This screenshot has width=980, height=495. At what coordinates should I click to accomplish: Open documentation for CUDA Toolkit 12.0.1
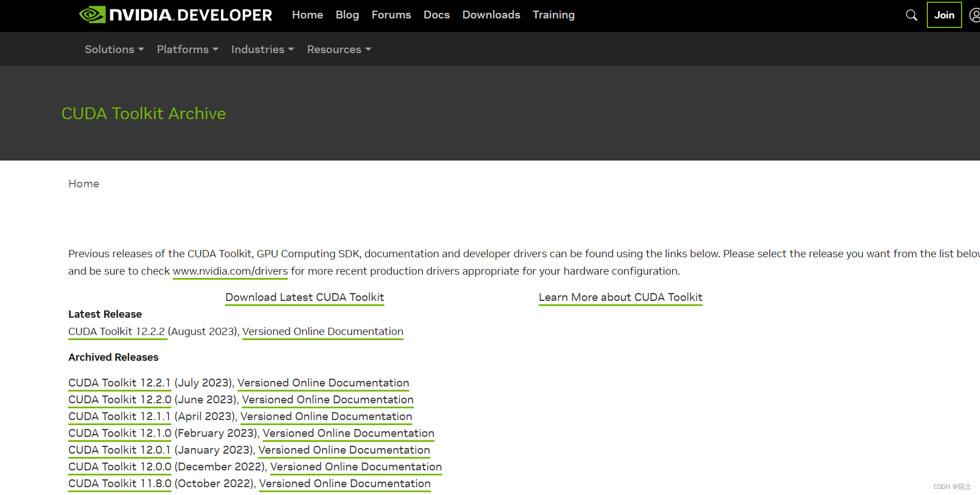coord(344,450)
